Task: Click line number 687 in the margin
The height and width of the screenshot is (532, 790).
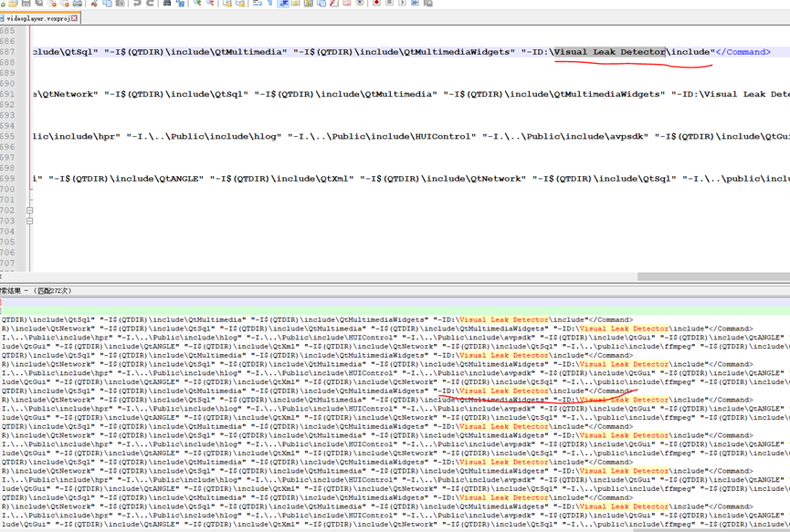Action: click(7, 52)
